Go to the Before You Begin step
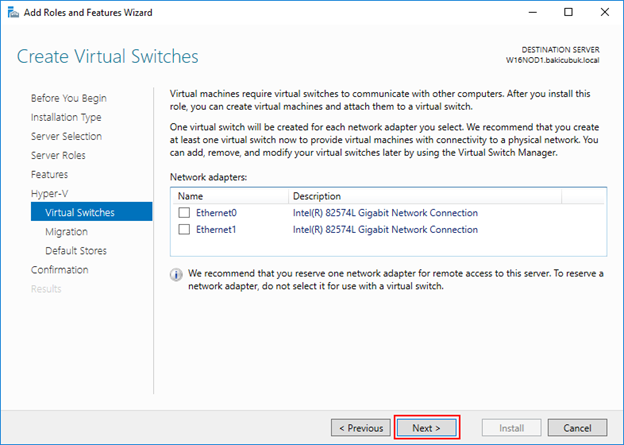 click(x=69, y=98)
